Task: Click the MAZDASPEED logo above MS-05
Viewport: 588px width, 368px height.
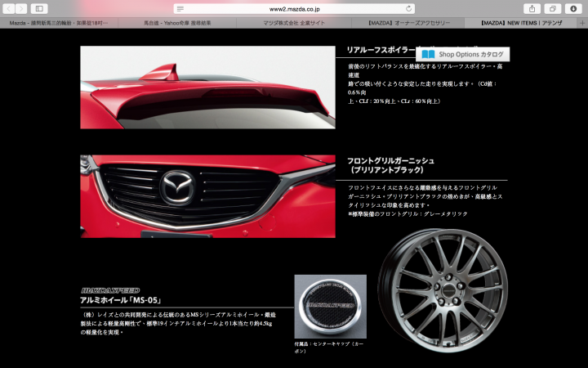Action: point(110,290)
